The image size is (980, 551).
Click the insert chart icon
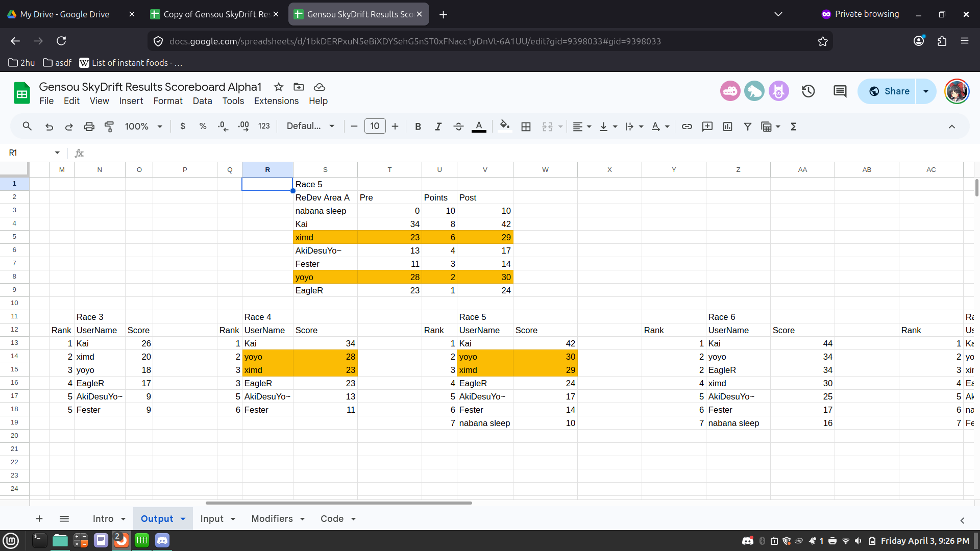727,127
